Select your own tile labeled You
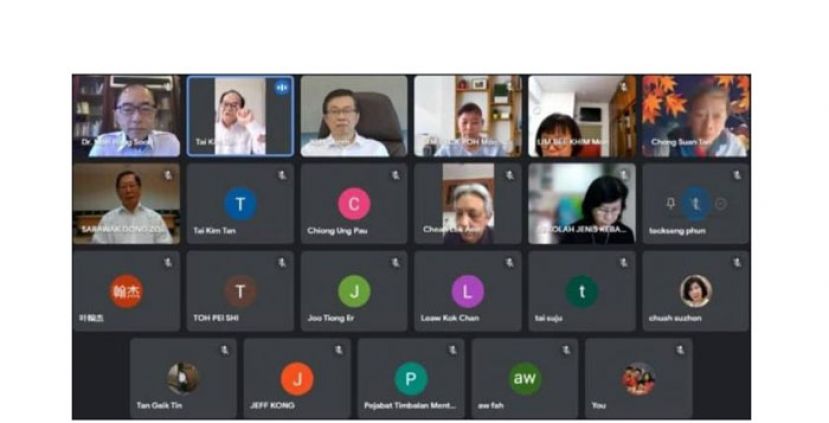 (x=639, y=379)
